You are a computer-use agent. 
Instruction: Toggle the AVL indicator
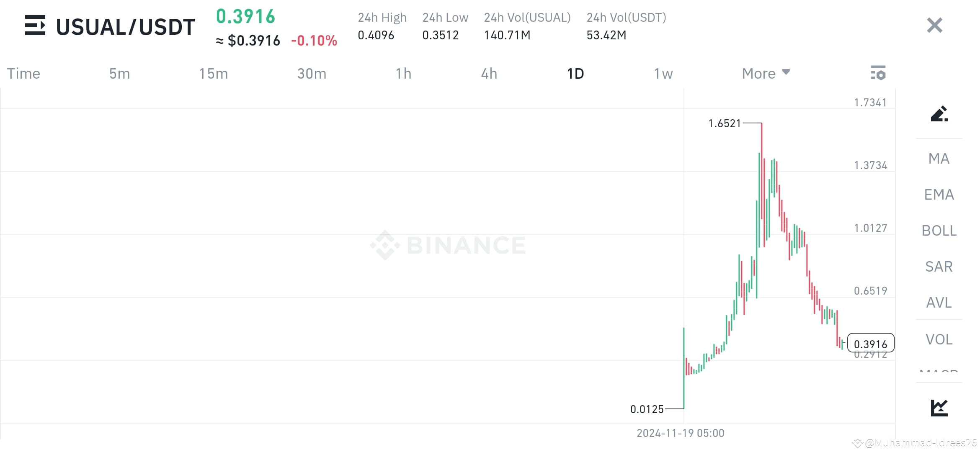coord(939,303)
